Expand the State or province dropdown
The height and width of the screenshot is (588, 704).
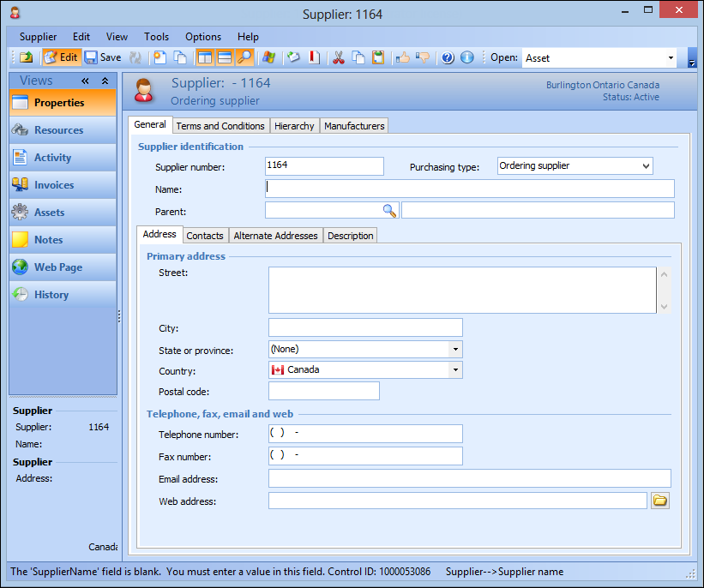click(455, 349)
